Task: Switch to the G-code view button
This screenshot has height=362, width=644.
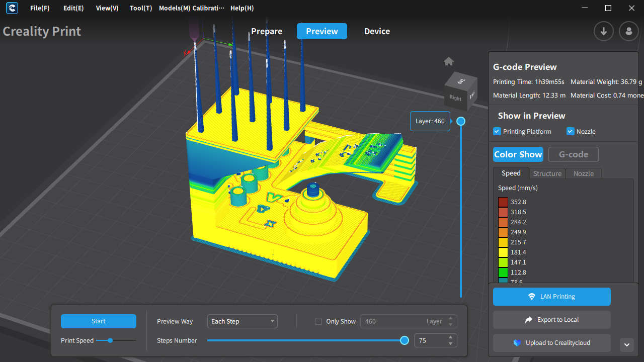Action: (573, 154)
